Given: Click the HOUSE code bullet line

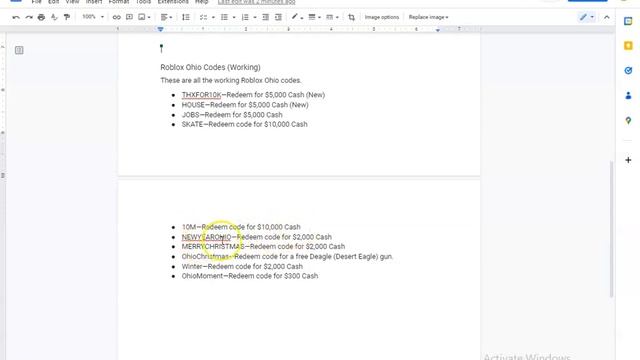Looking at the screenshot, I should (x=245, y=105).
